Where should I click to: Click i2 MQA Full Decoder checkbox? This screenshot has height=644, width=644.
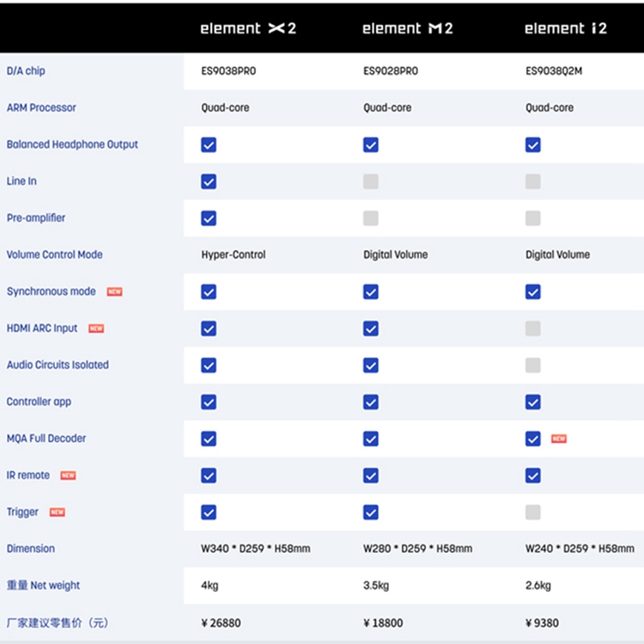coord(533,439)
